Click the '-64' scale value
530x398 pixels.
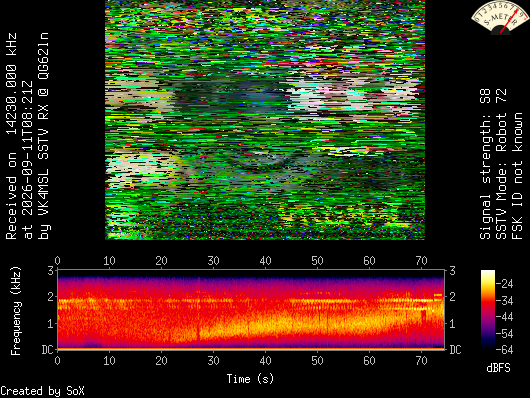point(505,350)
